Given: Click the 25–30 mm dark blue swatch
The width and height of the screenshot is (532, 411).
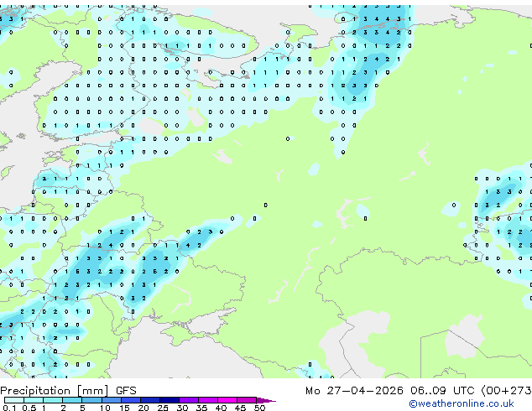Looking at the screenshot, I should (x=170, y=400).
